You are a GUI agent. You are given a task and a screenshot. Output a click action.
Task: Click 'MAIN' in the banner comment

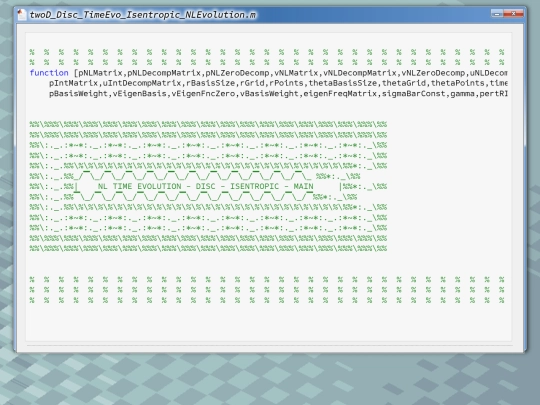(303, 186)
